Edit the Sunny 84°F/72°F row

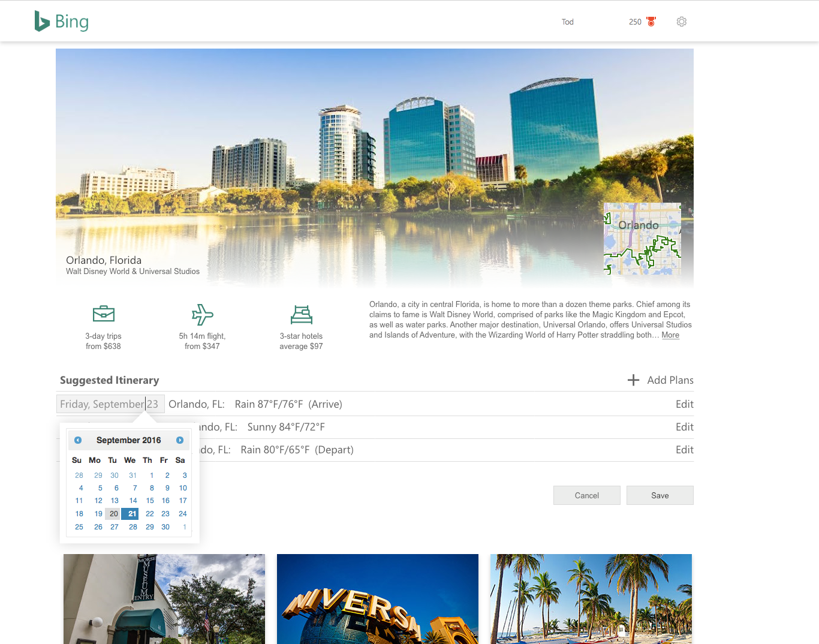coord(685,427)
